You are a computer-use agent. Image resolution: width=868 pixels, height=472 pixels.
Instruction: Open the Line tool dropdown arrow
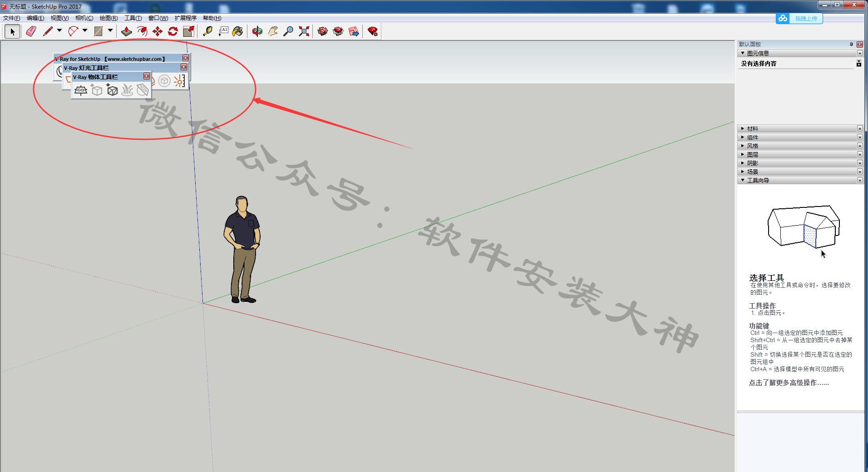[x=59, y=31]
